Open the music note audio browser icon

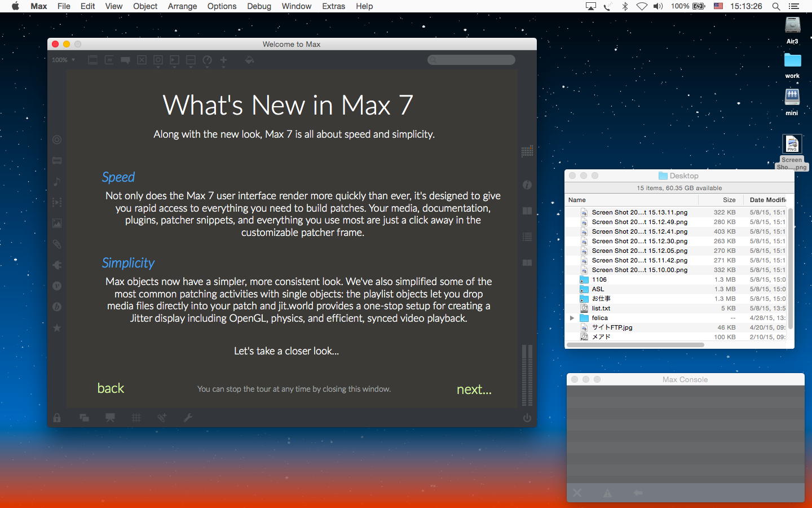point(57,182)
